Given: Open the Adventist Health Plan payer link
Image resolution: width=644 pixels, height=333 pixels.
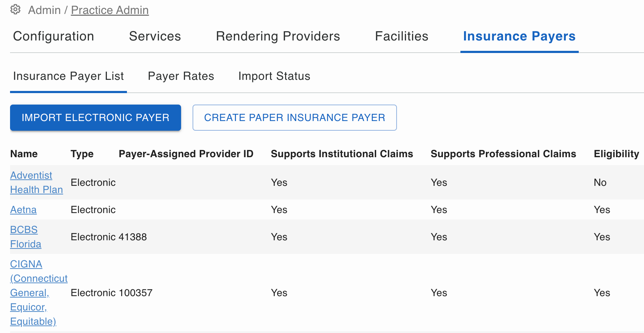Looking at the screenshot, I should pos(37,182).
